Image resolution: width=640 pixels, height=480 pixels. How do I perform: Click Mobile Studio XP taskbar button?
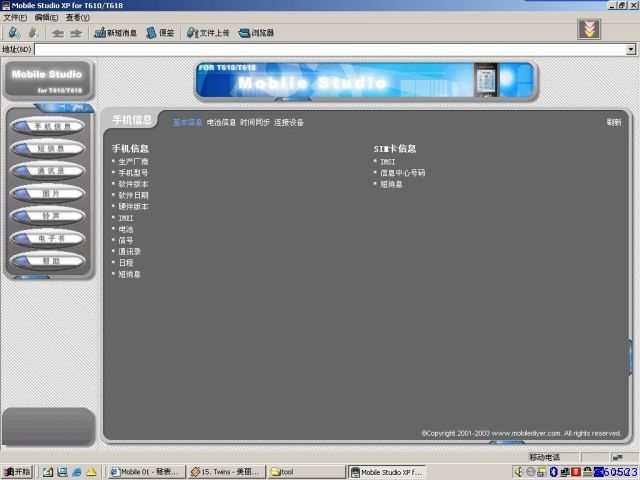pyautogui.click(x=387, y=472)
